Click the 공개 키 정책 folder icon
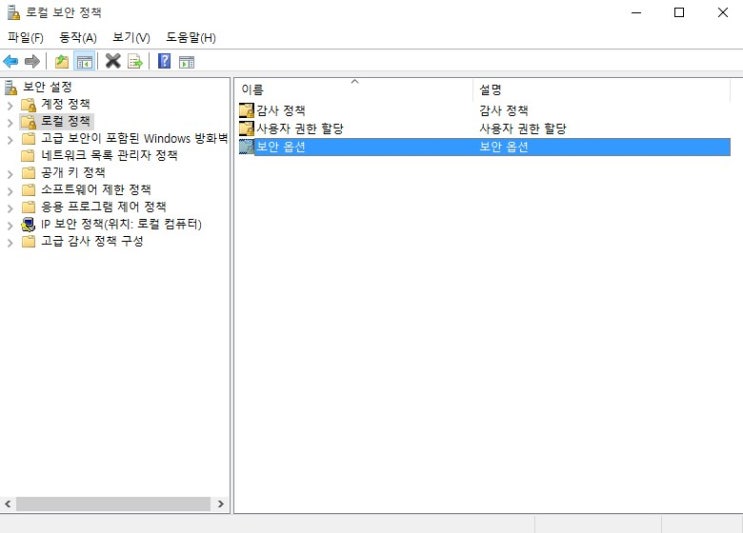 [28, 173]
